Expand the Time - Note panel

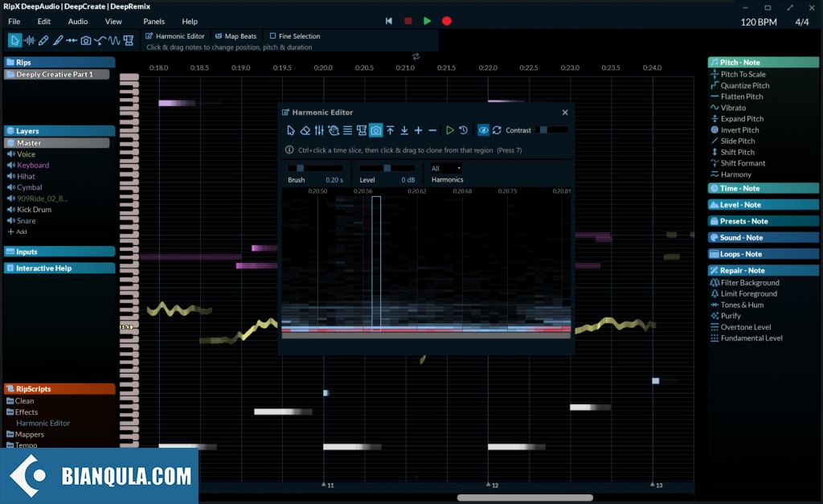pos(764,188)
